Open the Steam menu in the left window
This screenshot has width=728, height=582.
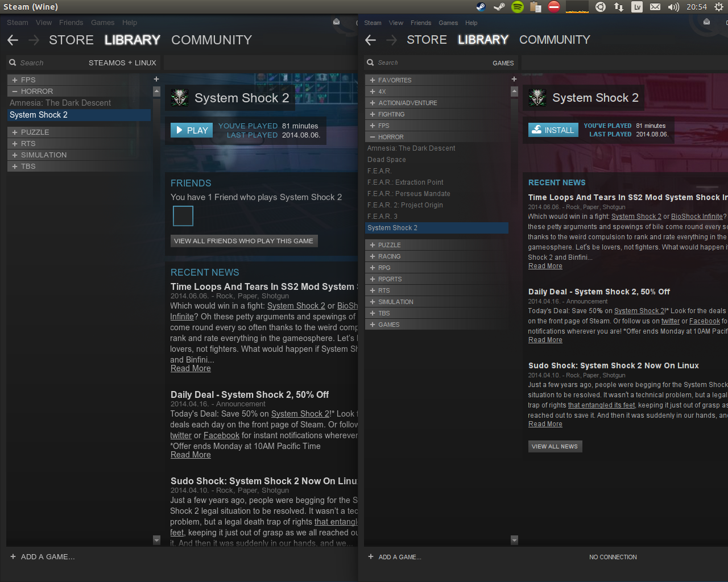18,23
